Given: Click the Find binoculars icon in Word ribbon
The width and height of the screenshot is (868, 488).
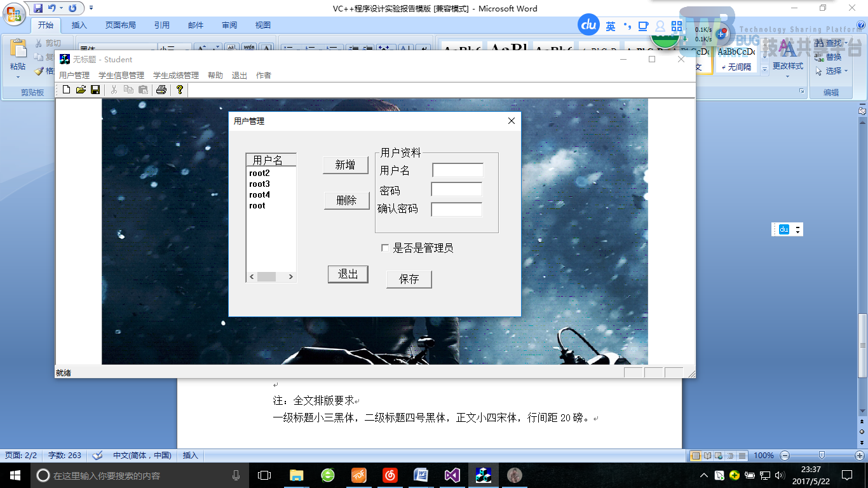Looking at the screenshot, I should click(x=820, y=43).
